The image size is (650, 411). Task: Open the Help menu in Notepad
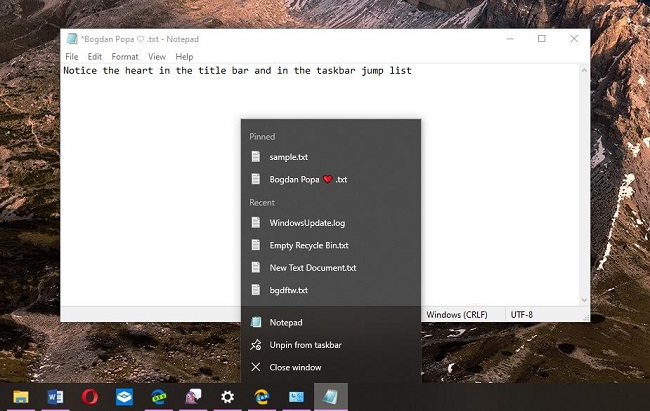click(184, 56)
